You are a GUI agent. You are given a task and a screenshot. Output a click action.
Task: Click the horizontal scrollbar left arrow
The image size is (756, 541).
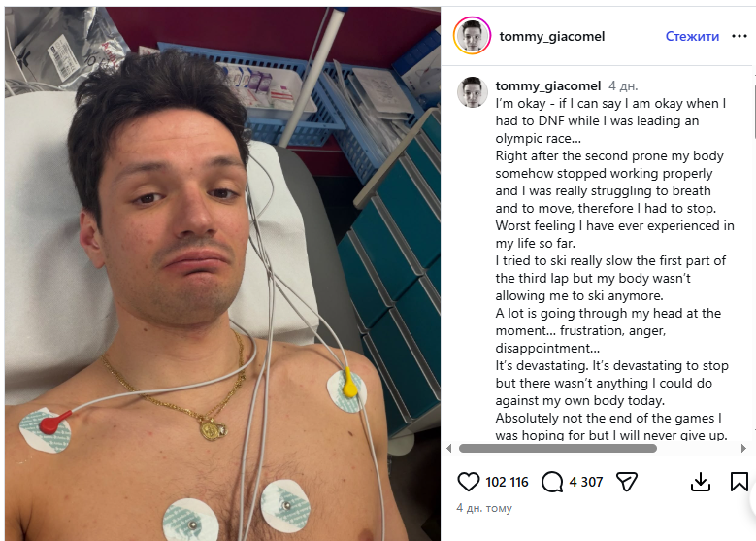(449, 449)
